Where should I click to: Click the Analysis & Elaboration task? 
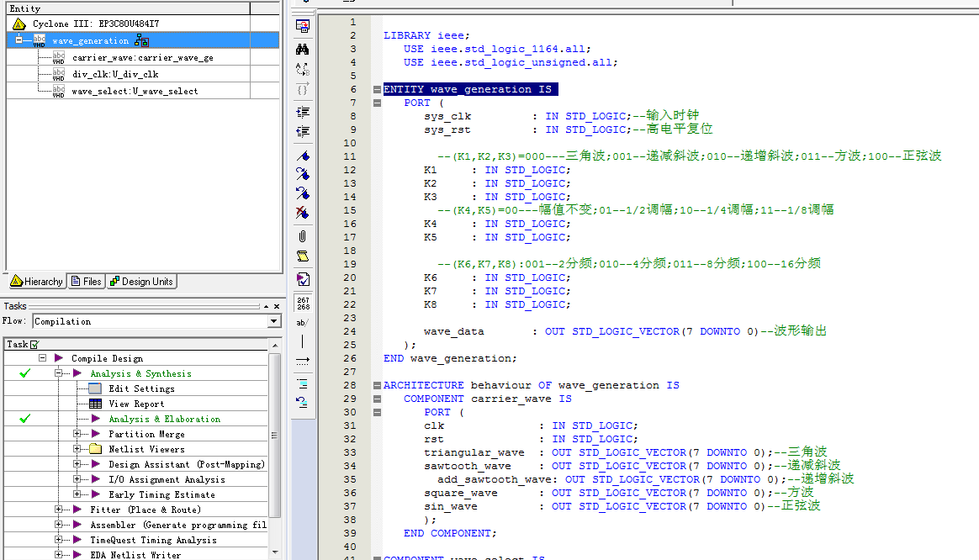click(x=164, y=419)
